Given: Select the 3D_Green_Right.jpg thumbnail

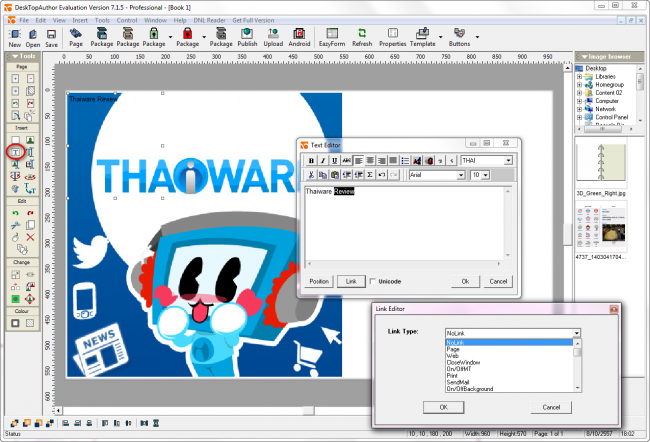Looking at the screenshot, I should (601, 162).
